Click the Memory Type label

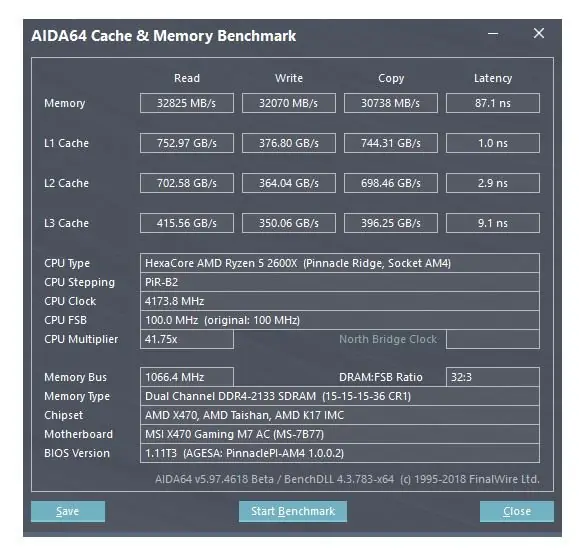(77, 397)
